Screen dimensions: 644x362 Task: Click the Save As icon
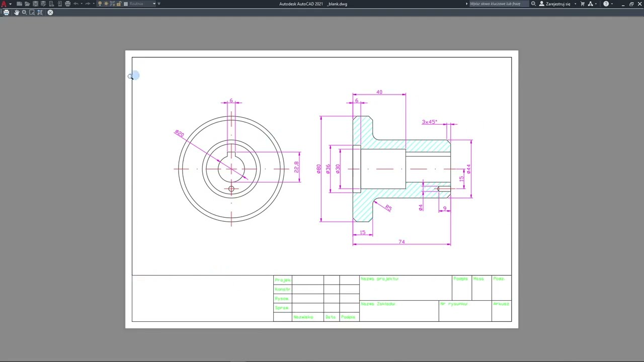pyautogui.click(x=43, y=4)
